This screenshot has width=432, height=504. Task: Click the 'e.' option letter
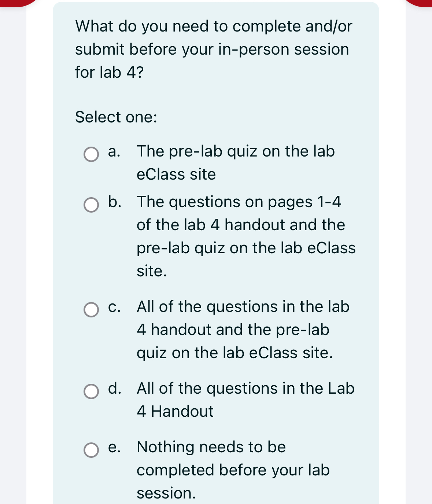click(x=114, y=447)
